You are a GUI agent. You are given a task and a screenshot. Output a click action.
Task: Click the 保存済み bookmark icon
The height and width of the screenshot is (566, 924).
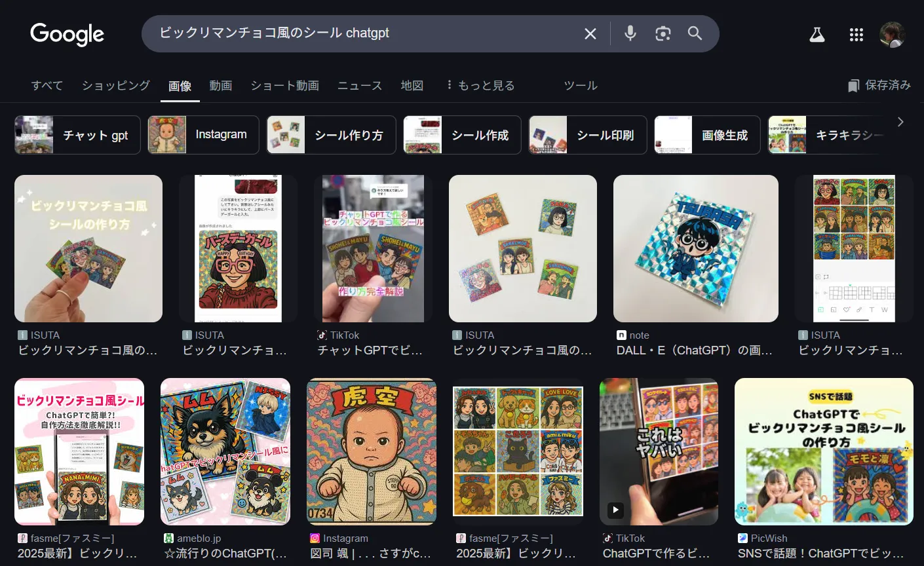point(853,86)
